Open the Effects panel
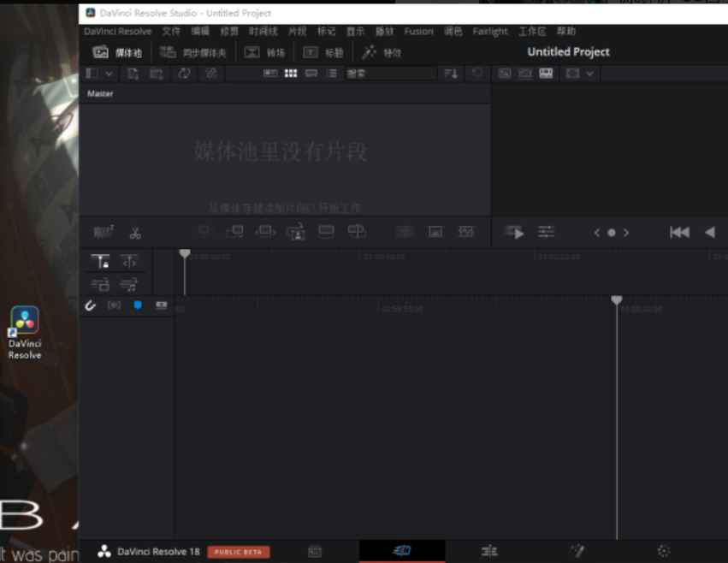 (378, 51)
